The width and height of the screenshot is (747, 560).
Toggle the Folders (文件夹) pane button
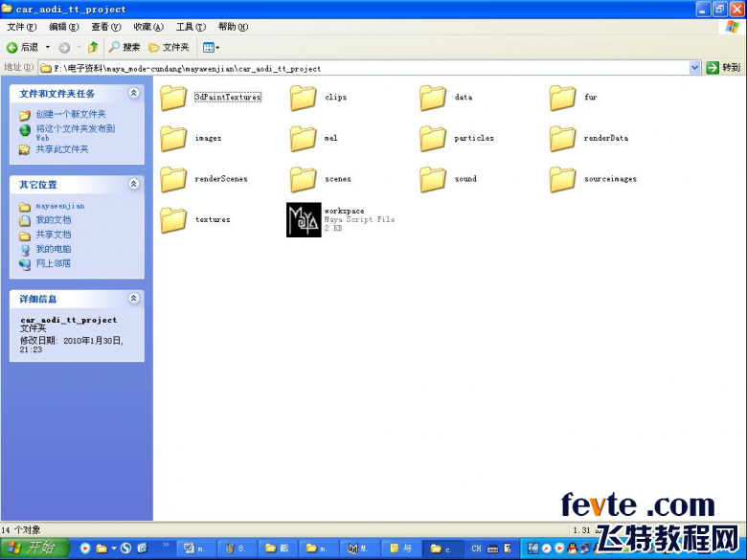169,47
